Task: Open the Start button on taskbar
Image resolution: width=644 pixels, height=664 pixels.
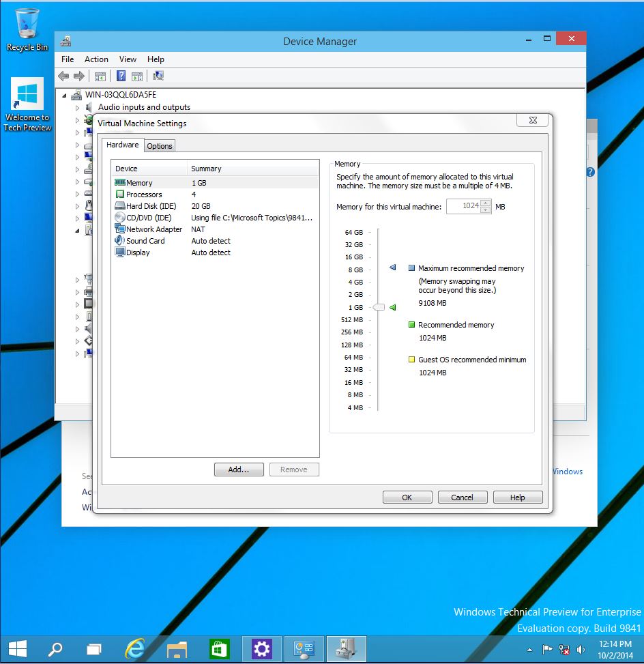Action: click(17, 649)
